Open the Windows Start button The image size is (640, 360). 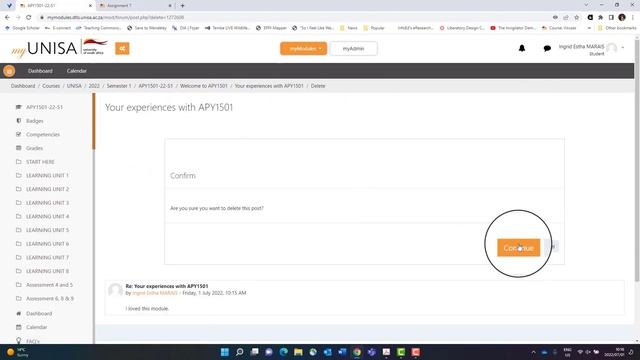point(224,352)
